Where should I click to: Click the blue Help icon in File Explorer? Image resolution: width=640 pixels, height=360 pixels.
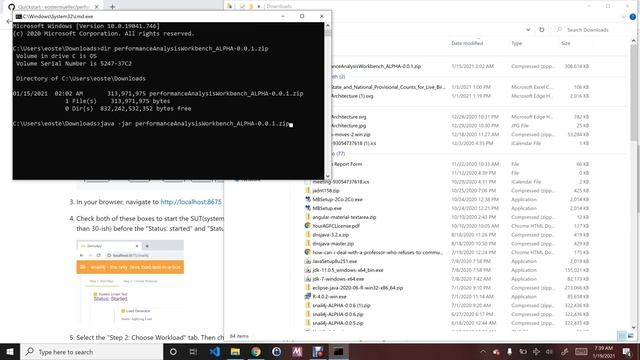click(633, 17)
